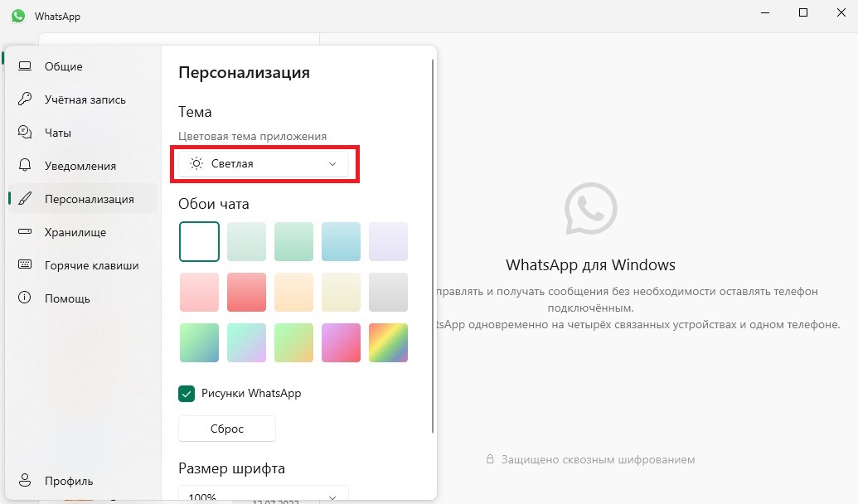Click the Цветовая тема приложения caption

(x=252, y=136)
